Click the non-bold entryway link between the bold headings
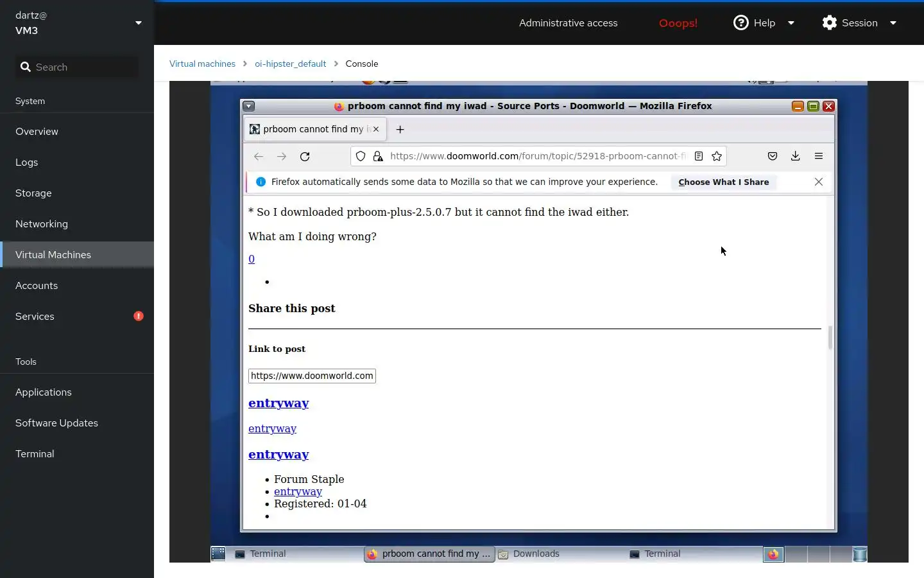 click(272, 428)
